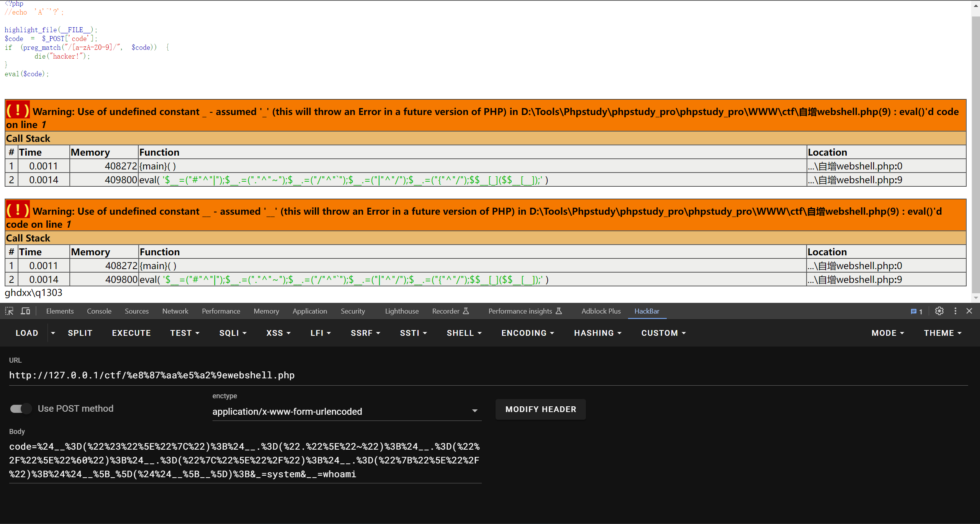
Task: Switch to the Console tab
Action: pos(99,311)
